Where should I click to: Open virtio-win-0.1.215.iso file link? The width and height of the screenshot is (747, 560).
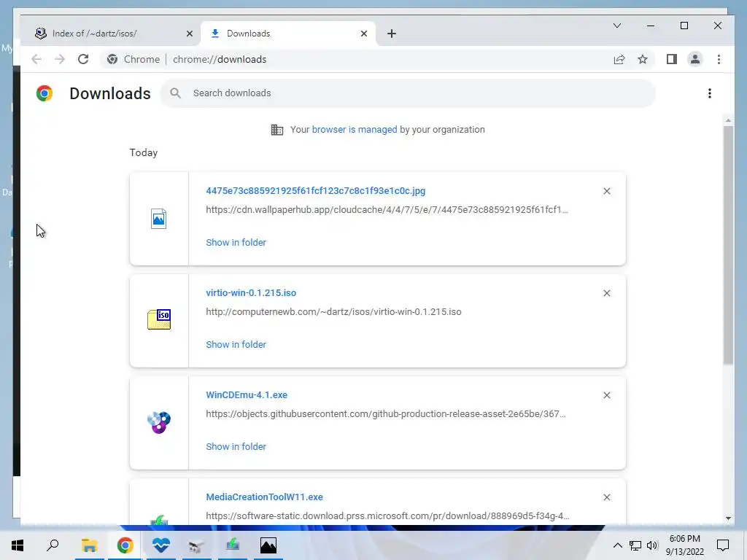pos(251,293)
